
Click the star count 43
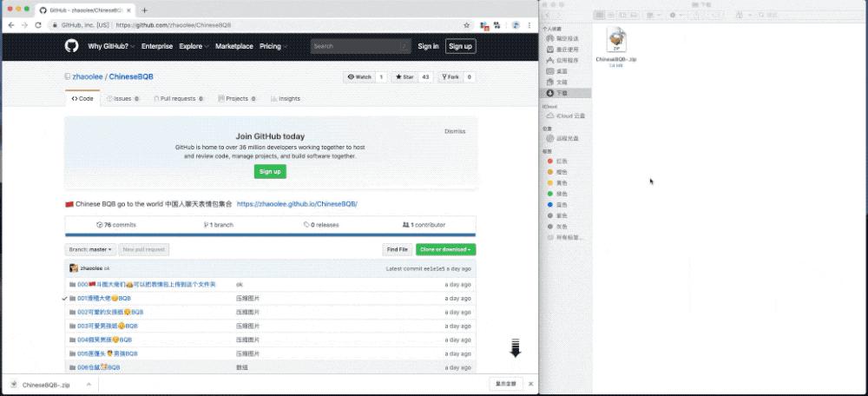click(425, 77)
